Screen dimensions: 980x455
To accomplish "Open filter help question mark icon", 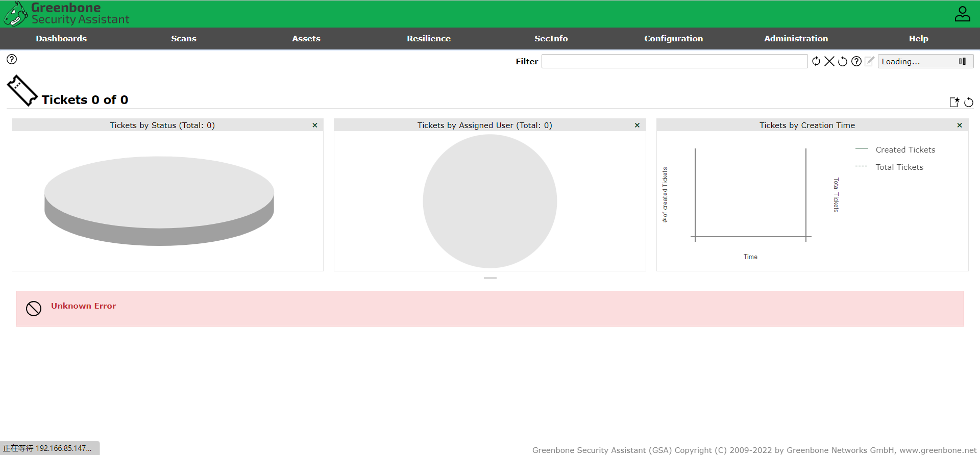I will (x=856, y=61).
